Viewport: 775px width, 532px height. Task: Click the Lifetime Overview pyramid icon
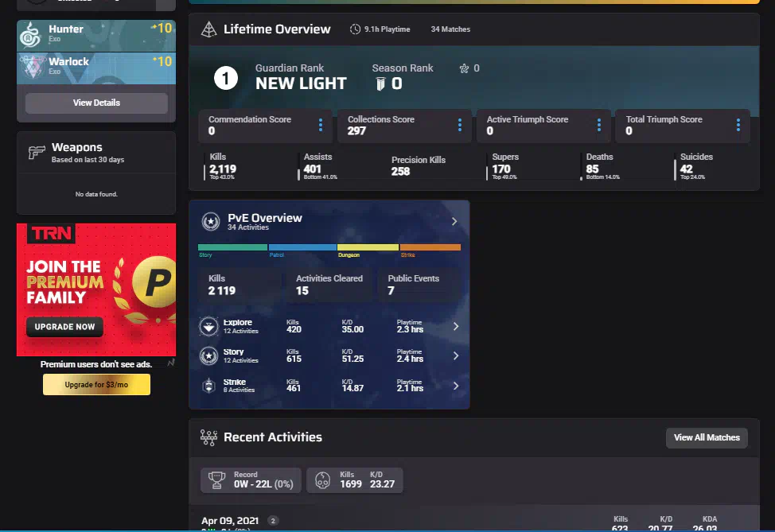coord(208,30)
